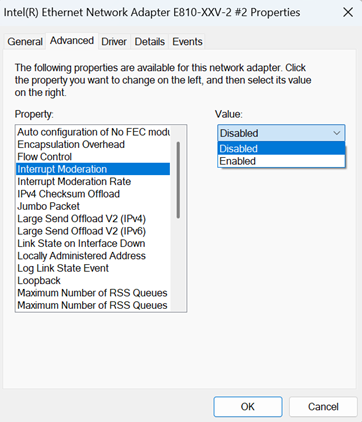Viewport: 362px width, 422px height.
Task: Go to the Details tab
Action: click(150, 42)
